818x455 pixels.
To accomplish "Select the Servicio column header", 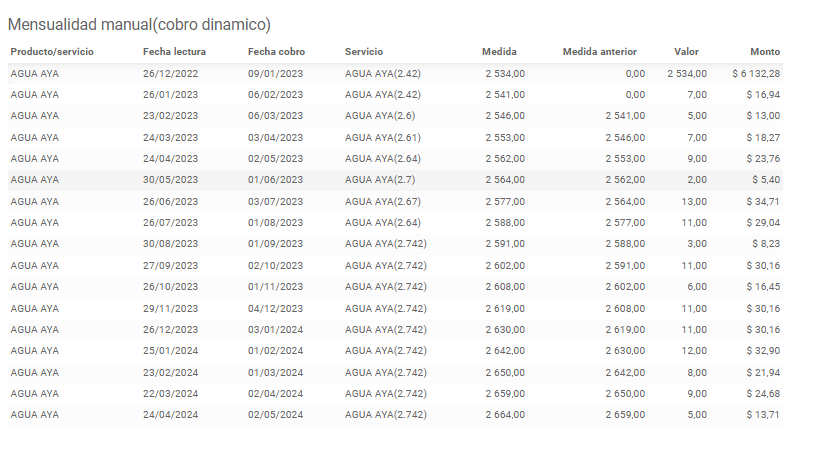I will (x=364, y=52).
